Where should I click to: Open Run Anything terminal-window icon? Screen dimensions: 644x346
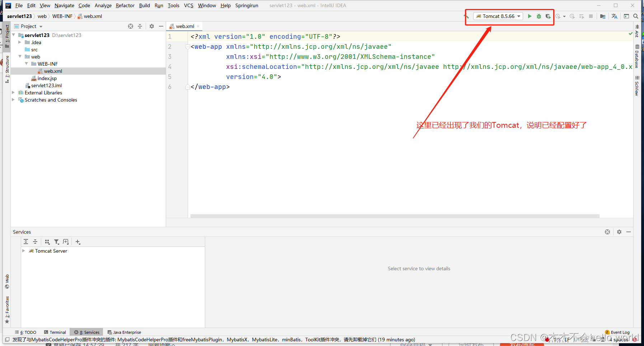click(626, 16)
